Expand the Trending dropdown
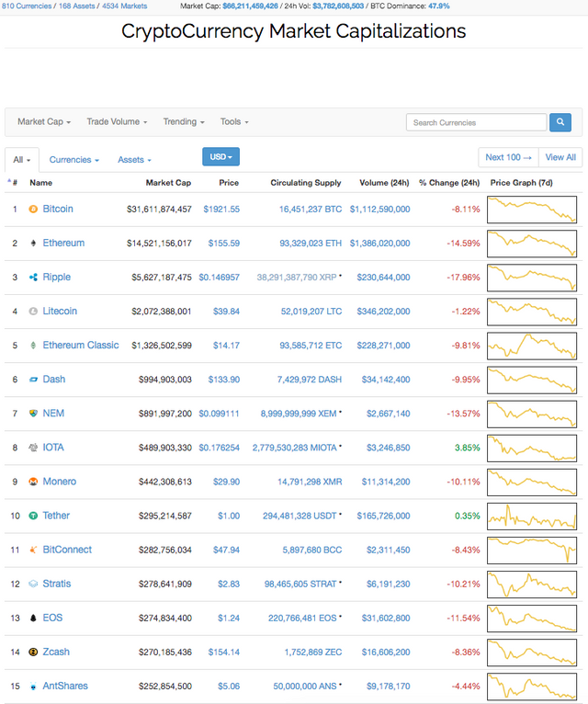Viewport: 588px width, 704px height. (x=184, y=121)
